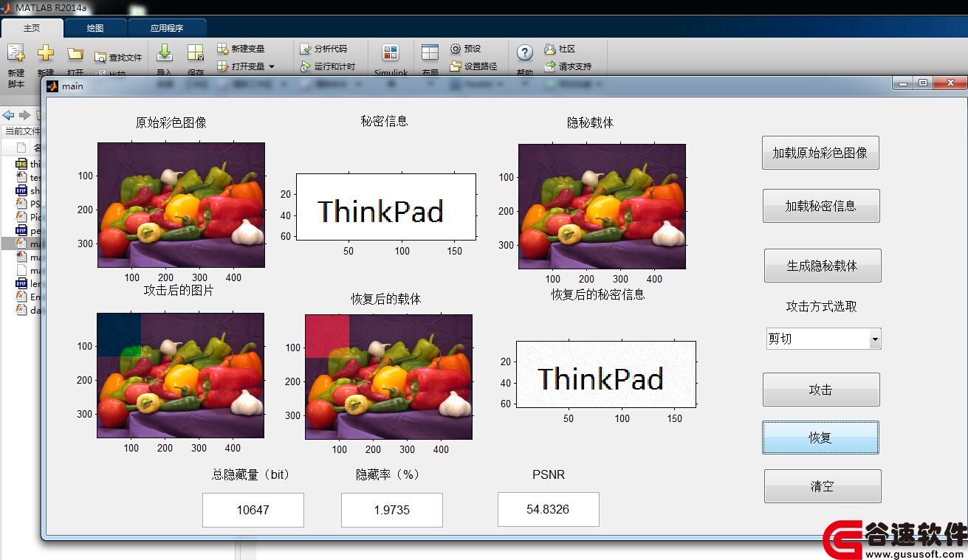
Task: Click the 当前文件夹 panel header
Action: [22, 131]
